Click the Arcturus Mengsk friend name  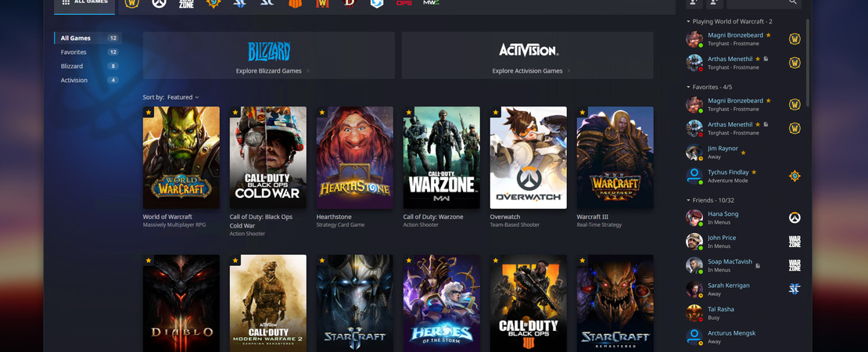(x=731, y=333)
